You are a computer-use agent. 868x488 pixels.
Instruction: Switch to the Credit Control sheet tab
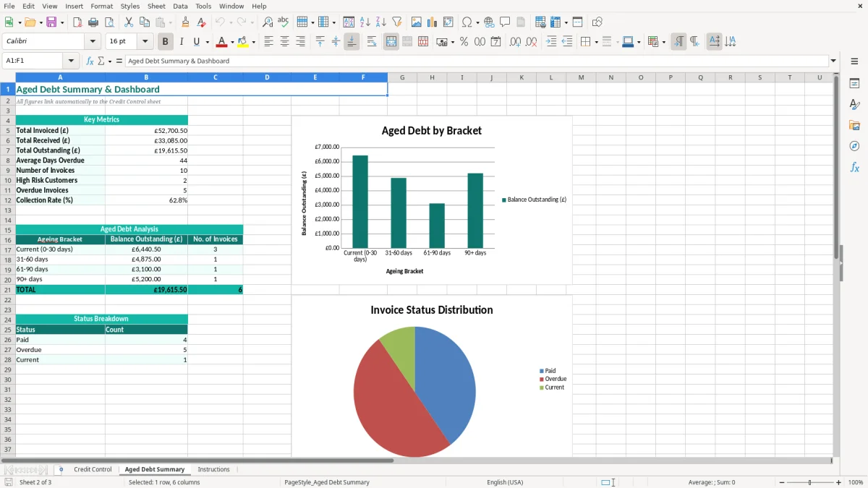[x=93, y=469]
